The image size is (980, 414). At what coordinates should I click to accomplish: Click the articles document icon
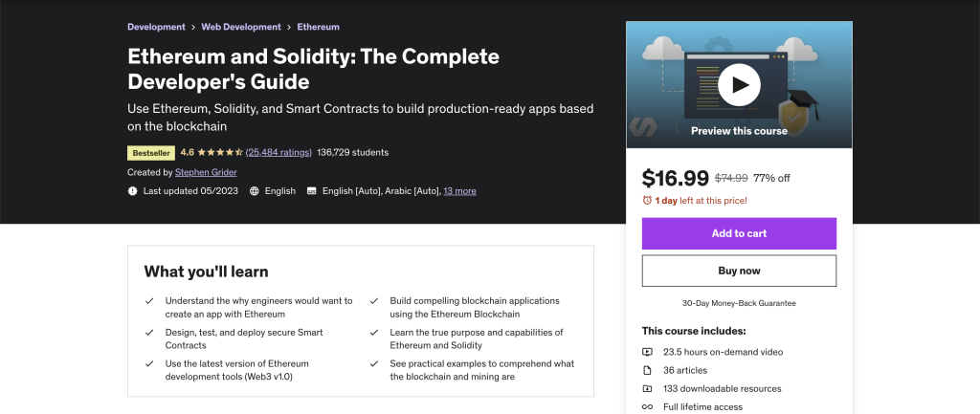pyautogui.click(x=648, y=370)
